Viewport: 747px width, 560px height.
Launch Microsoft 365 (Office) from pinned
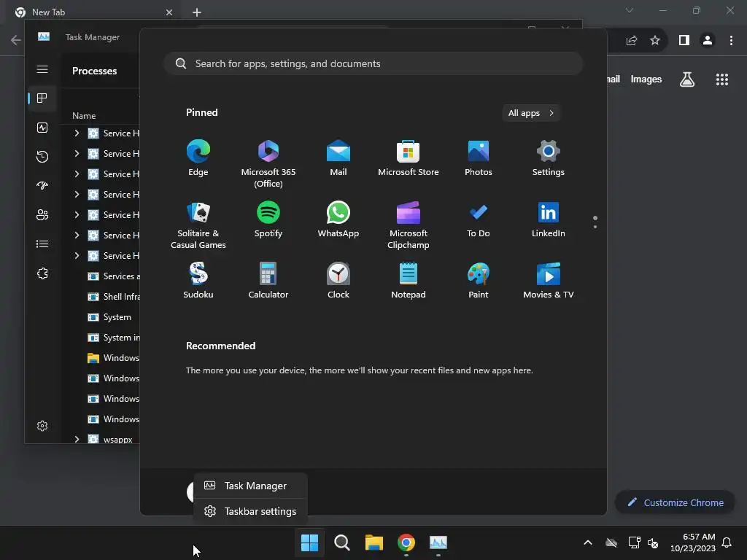pos(268,164)
